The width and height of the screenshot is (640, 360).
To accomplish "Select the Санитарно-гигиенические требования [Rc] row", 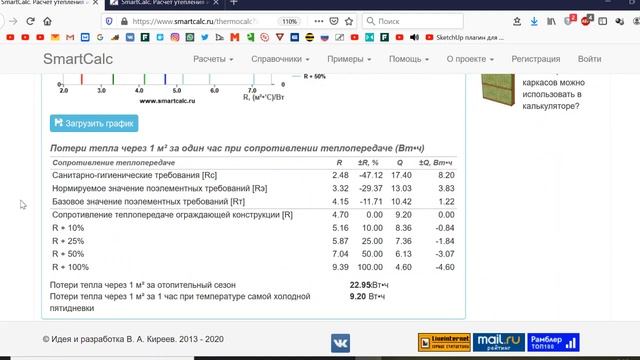I will (x=253, y=175).
